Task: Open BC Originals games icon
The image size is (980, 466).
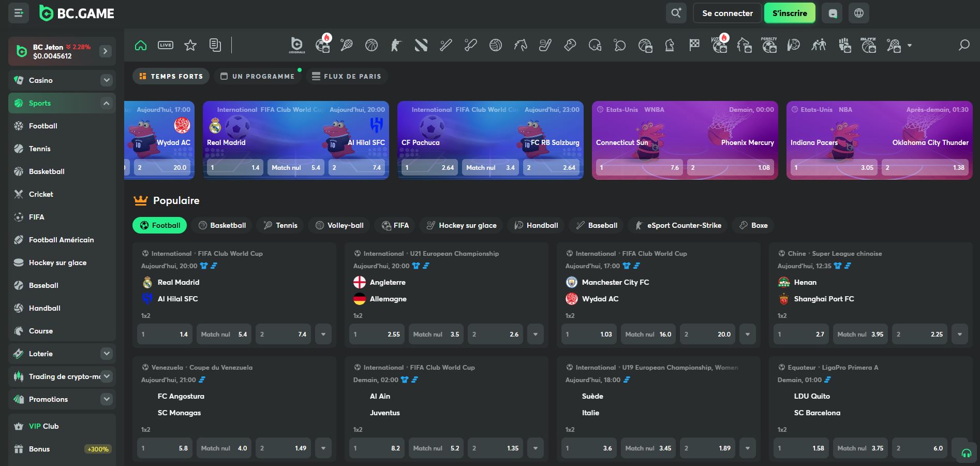Action: 297,45
